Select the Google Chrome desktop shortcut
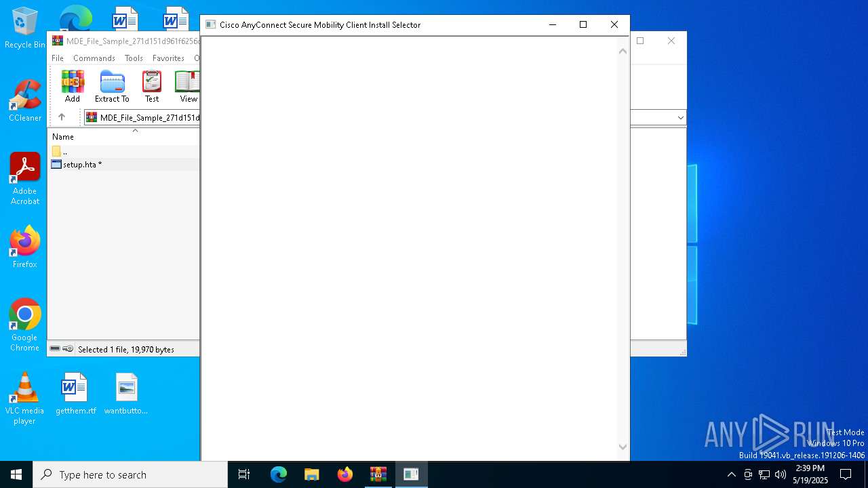868x488 pixels. (x=25, y=325)
